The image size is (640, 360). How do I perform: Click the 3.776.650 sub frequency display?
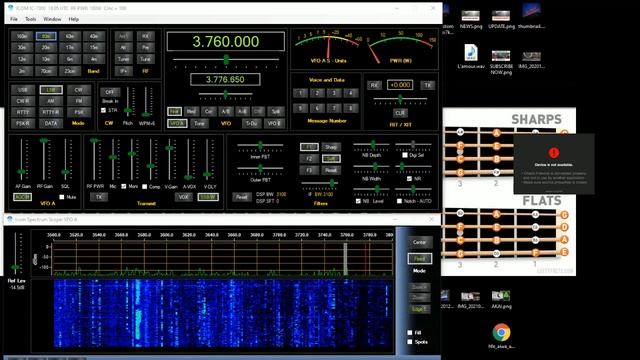point(225,79)
